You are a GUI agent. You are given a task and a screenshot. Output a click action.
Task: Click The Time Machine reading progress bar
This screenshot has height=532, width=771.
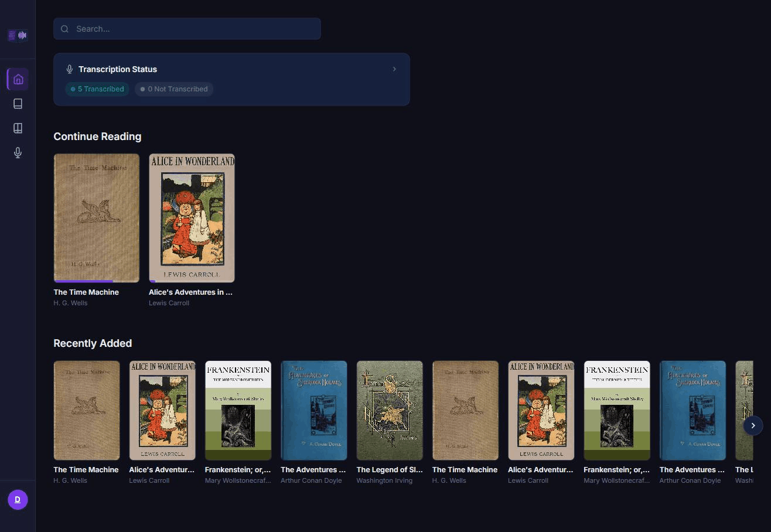[x=97, y=281]
